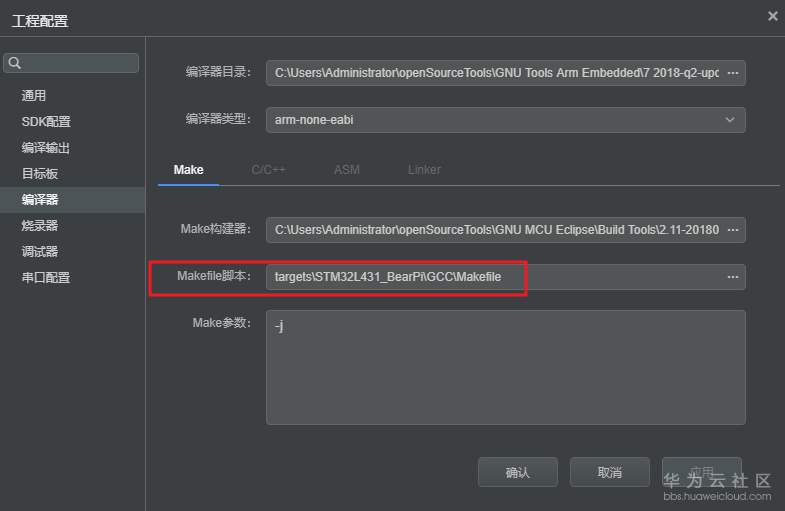Screen dimensions: 785x511
Task: Select 目标板 in the sidebar
Action: [x=40, y=174]
